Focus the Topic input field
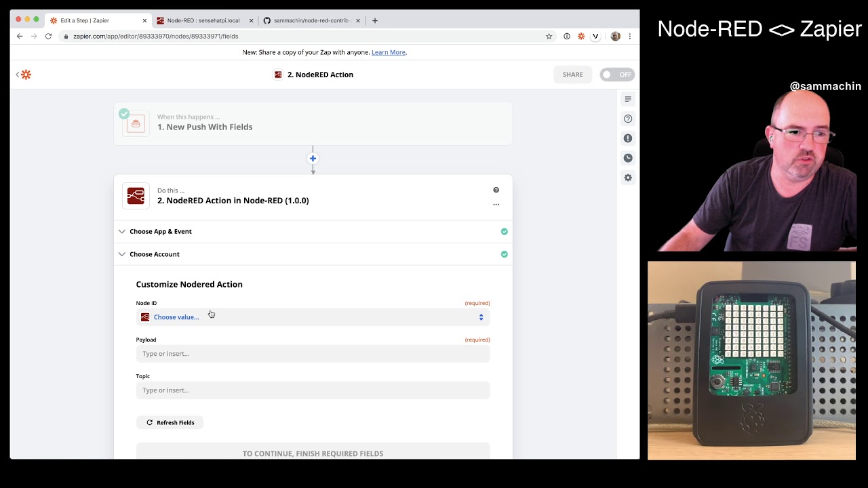The image size is (868, 488). [313, 390]
